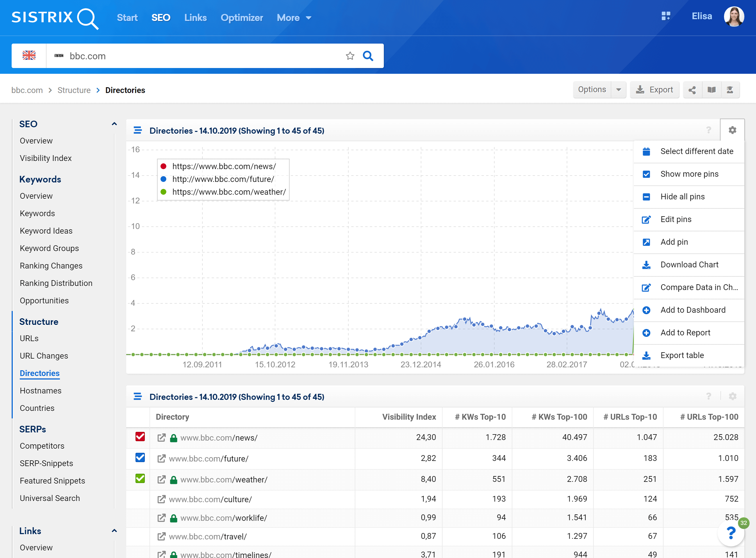Click the red news legend dot
This screenshot has width=756, height=558.
(x=164, y=166)
